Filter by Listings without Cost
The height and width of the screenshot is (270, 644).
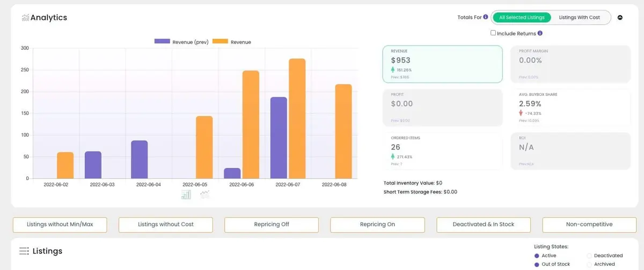[x=166, y=224]
